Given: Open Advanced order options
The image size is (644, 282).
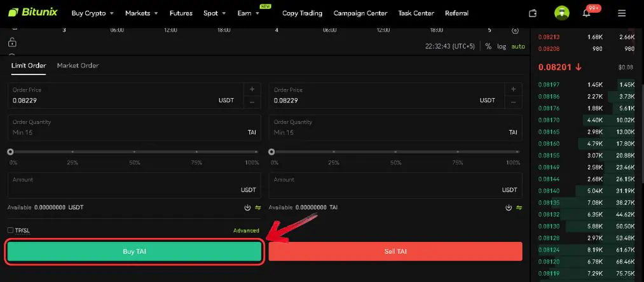Looking at the screenshot, I should 246,230.
